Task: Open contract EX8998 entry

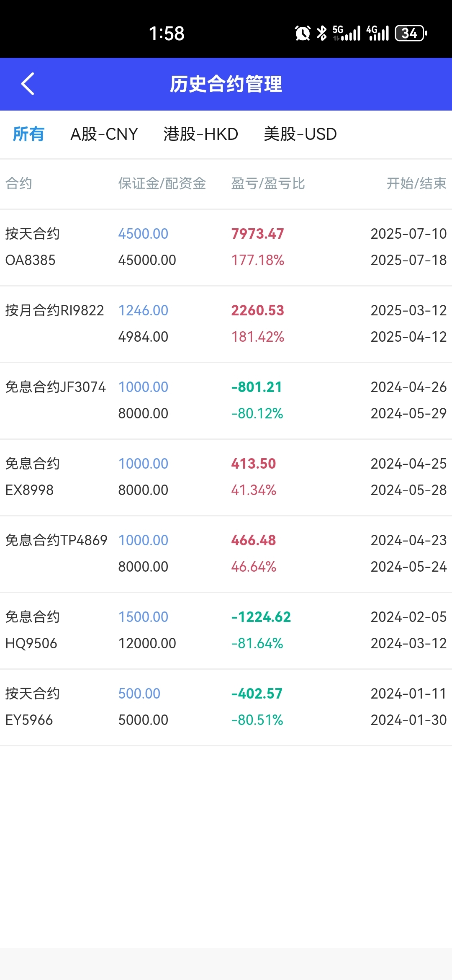Action: tap(226, 477)
